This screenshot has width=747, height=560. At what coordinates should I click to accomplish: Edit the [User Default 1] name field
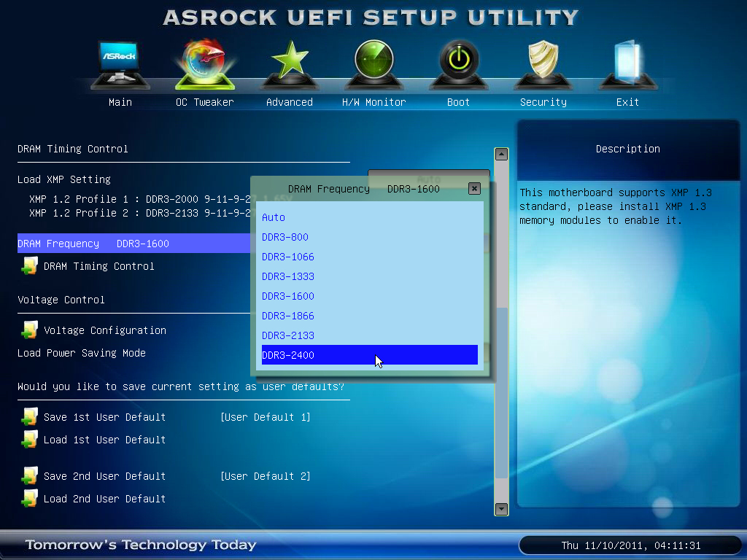click(266, 417)
